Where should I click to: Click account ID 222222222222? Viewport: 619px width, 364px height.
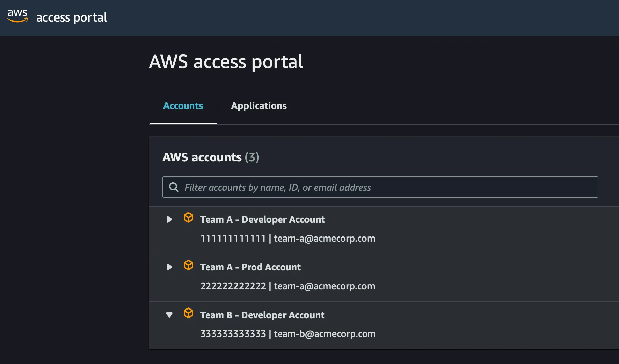(233, 286)
